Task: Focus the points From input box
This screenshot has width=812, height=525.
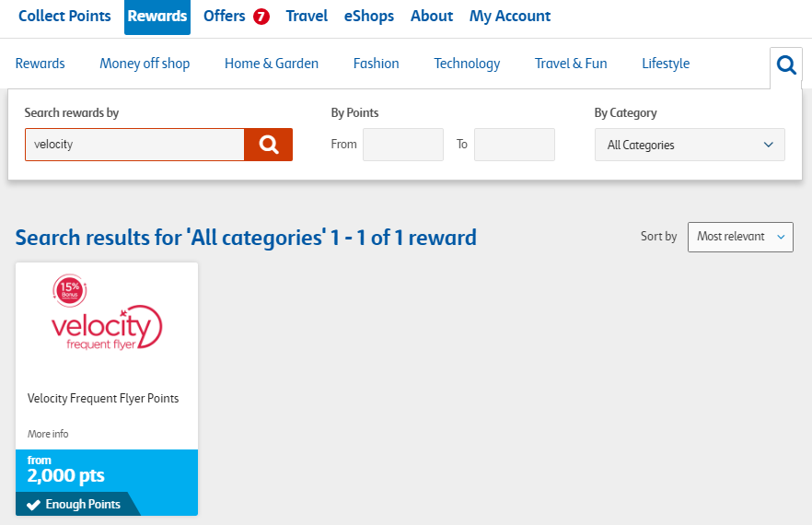Action: pos(402,145)
